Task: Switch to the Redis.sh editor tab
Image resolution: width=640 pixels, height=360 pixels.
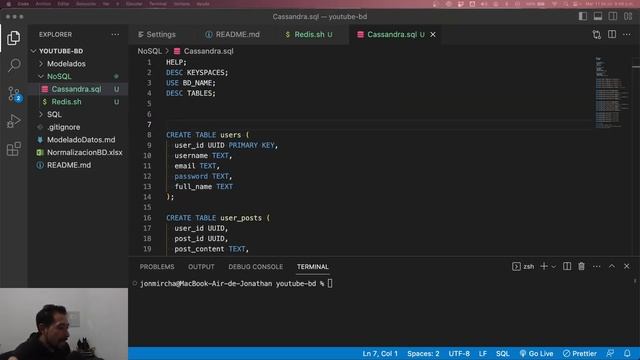Action: [x=309, y=35]
